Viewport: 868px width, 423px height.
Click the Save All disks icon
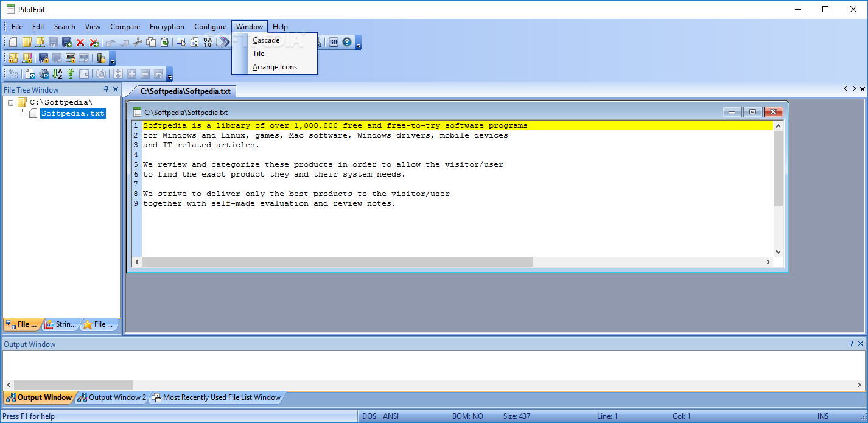click(67, 42)
